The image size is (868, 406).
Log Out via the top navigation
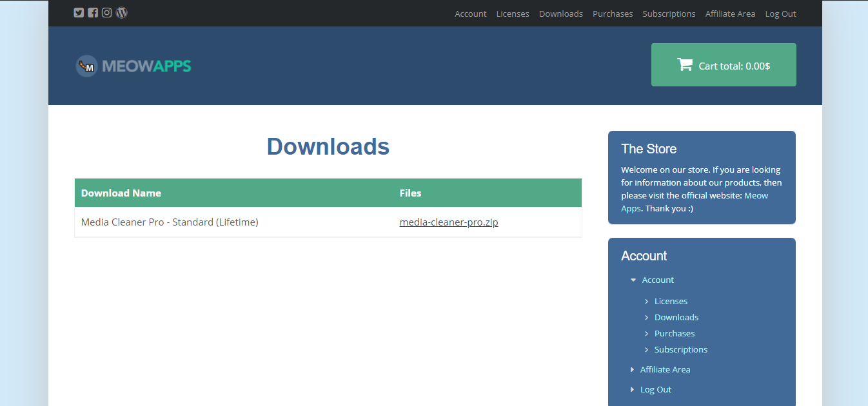[780, 14]
